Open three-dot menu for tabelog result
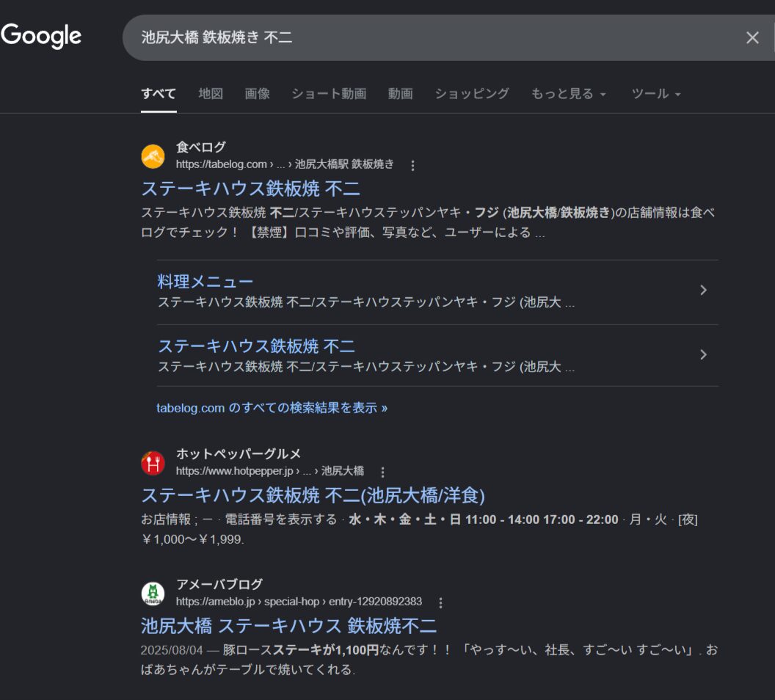Screen dimensions: 775x700 click(412, 166)
